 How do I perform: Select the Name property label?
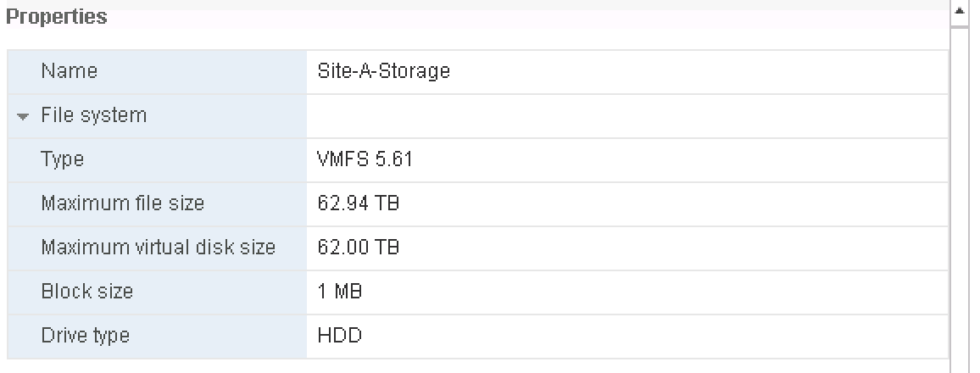(x=70, y=71)
